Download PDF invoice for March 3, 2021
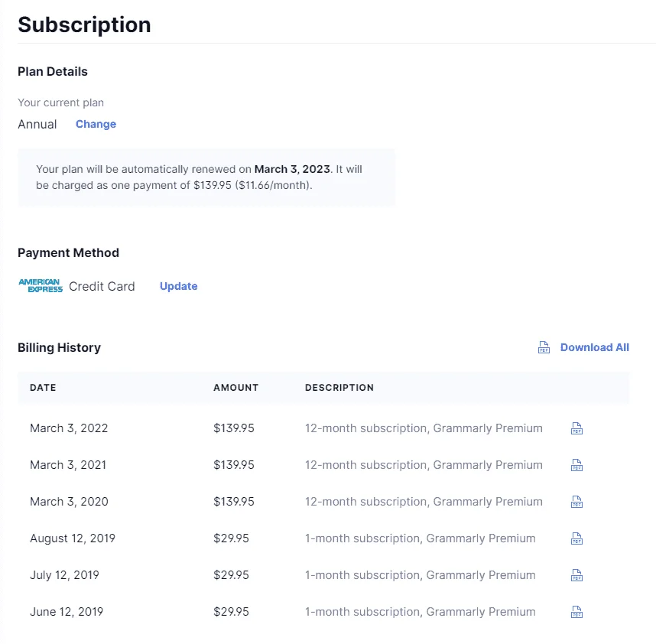656x644 pixels. (576, 465)
